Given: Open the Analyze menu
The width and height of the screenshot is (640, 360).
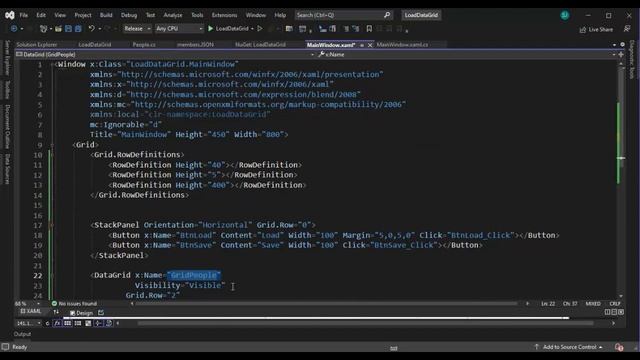Looking at the screenshot, I should click(173, 15).
